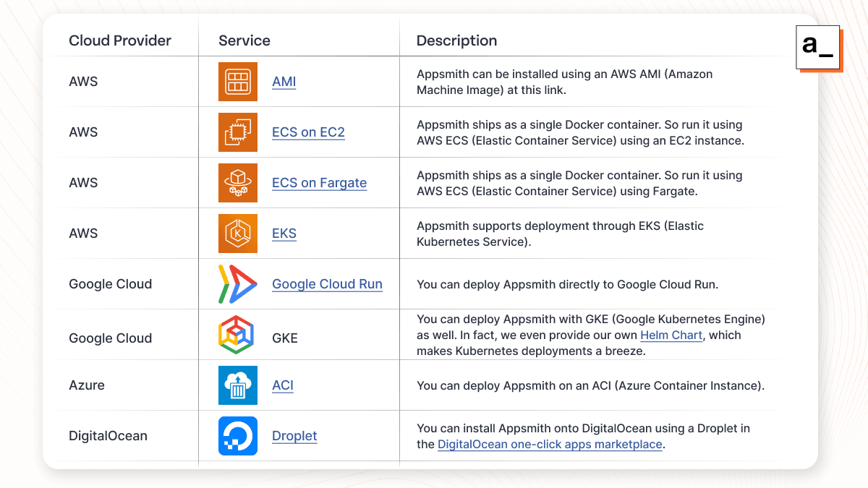Click the Appsmith logo in the corner
Screen dimensions: 868x488
[818, 48]
